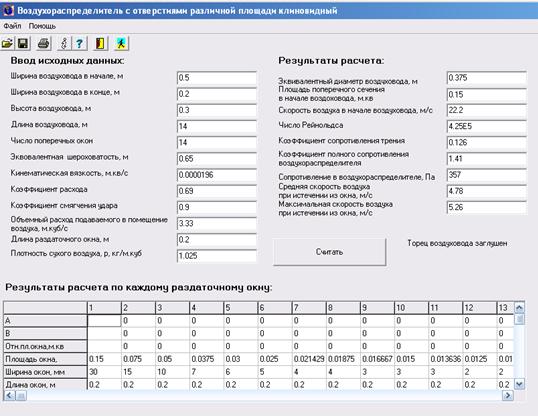Edit the Длина раздаточного окна field
Image resolution: width=538 pixels, height=416 pixels.
217,240
